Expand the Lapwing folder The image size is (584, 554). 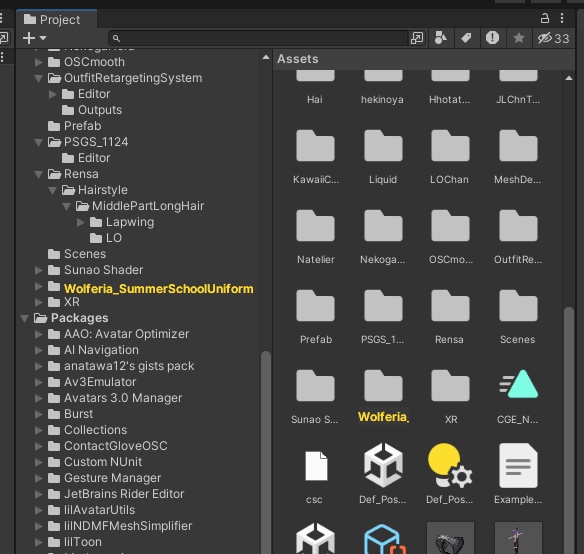80,222
